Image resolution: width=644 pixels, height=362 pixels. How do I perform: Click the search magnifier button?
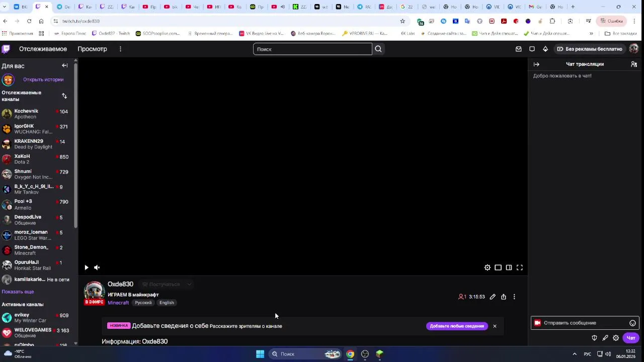pos(378,49)
